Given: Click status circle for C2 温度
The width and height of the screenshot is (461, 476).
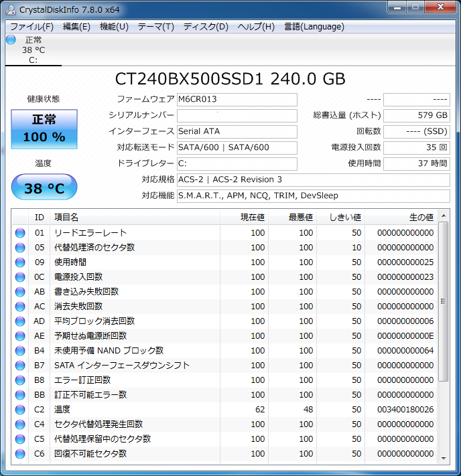Looking at the screenshot, I should click(20, 410).
